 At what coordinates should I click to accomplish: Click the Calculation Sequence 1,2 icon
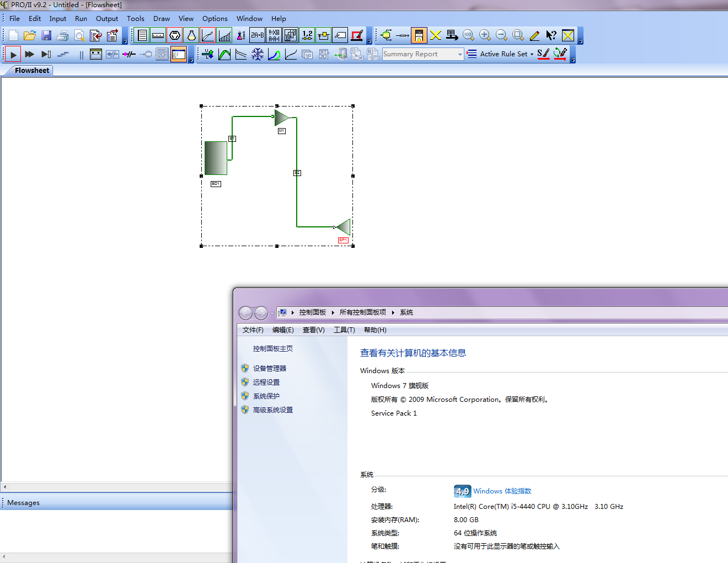307,36
